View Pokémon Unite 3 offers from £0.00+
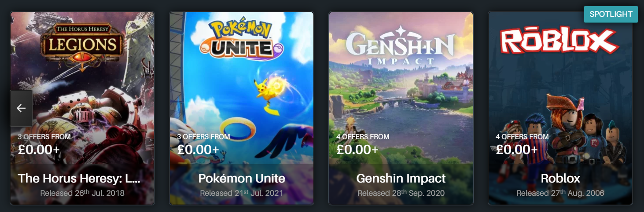 coord(203,144)
